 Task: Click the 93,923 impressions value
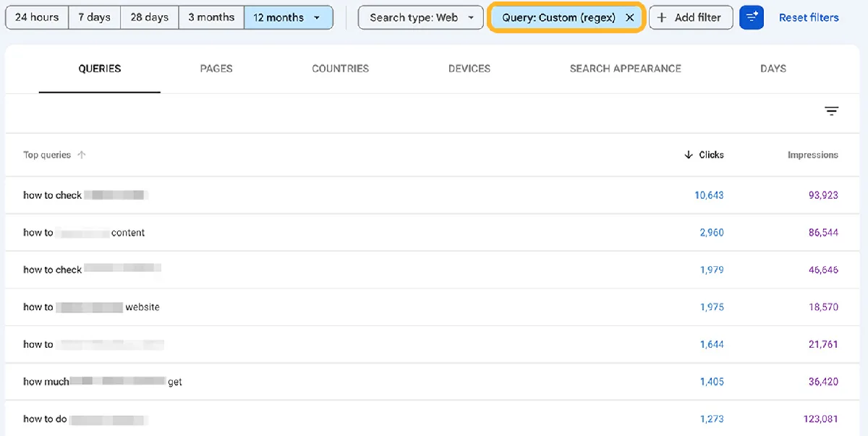(x=823, y=195)
